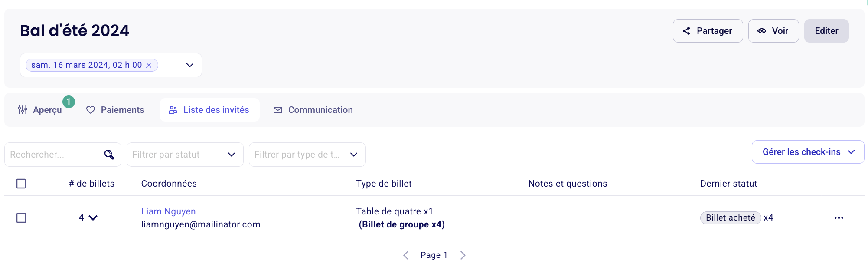Image resolution: width=868 pixels, height=270 pixels.
Task: Switch to the Paiements tab
Action: (115, 110)
